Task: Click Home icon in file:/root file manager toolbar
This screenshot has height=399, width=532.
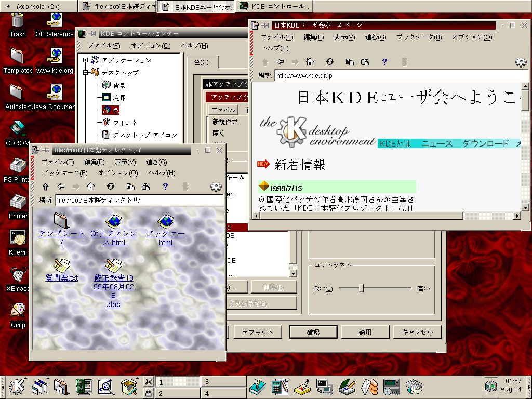Action: point(91,187)
